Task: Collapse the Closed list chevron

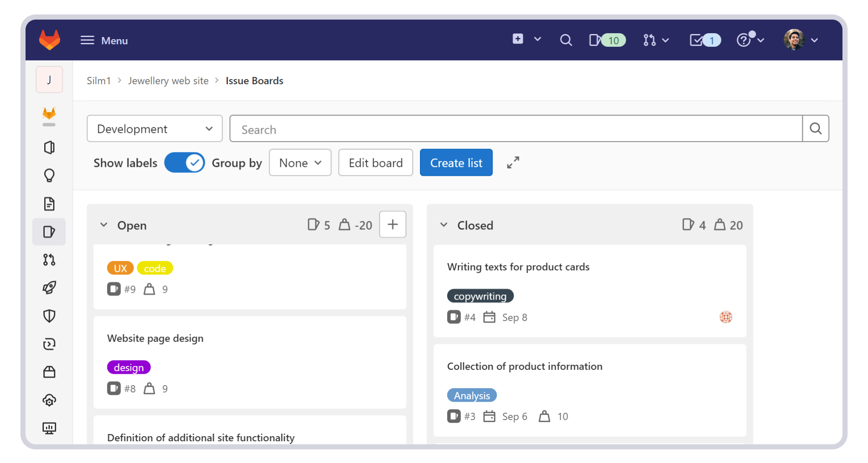Action: [444, 225]
